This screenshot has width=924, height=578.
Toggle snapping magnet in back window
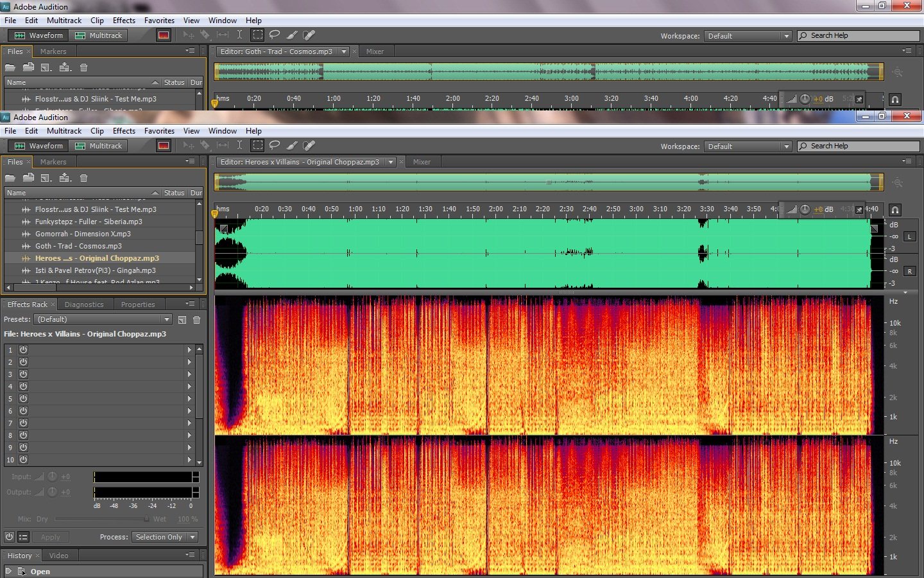pos(895,99)
